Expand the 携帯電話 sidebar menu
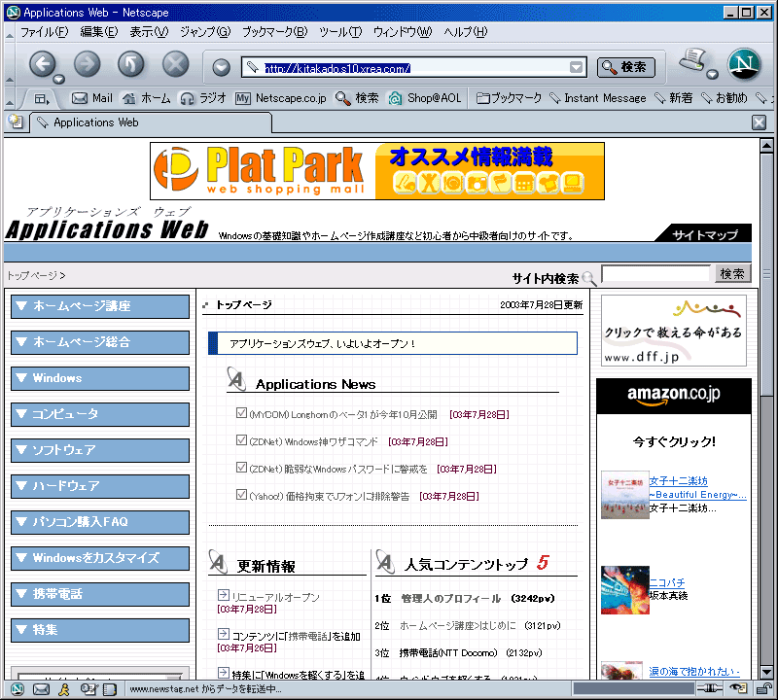Image resolution: width=778 pixels, height=700 pixels. pos(100,594)
